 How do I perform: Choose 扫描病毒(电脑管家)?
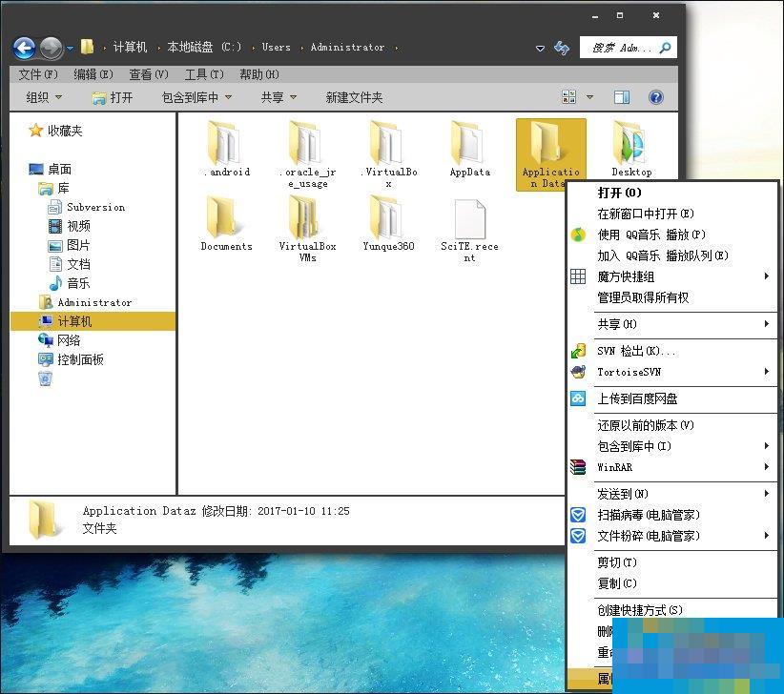point(673,515)
